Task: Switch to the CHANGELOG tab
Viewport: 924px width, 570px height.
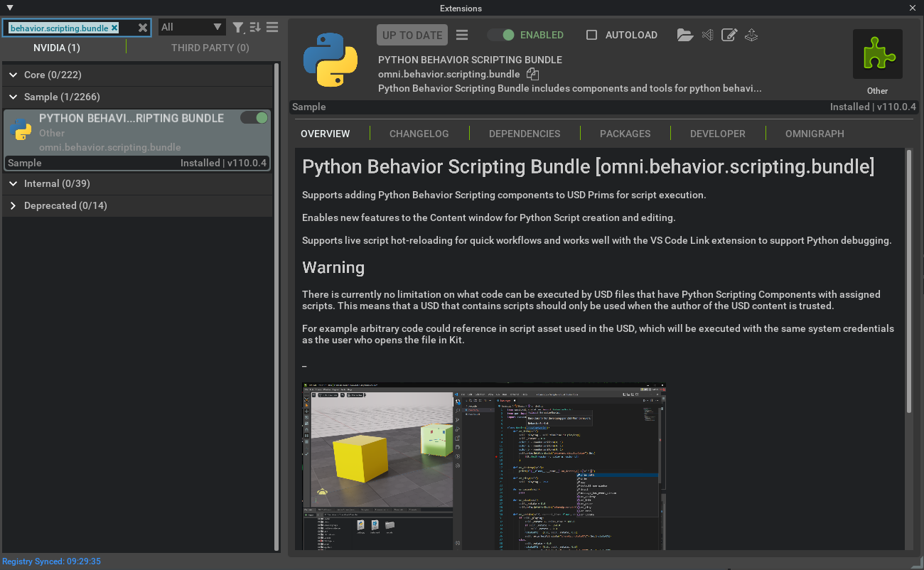Action: click(x=419, y=134)
